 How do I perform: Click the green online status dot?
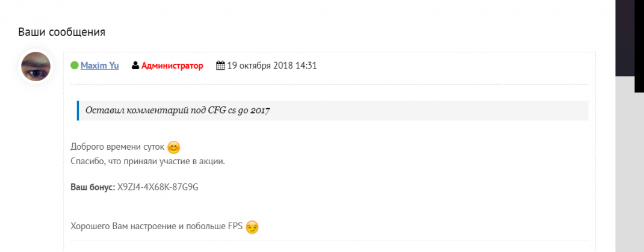click(75, 66)
